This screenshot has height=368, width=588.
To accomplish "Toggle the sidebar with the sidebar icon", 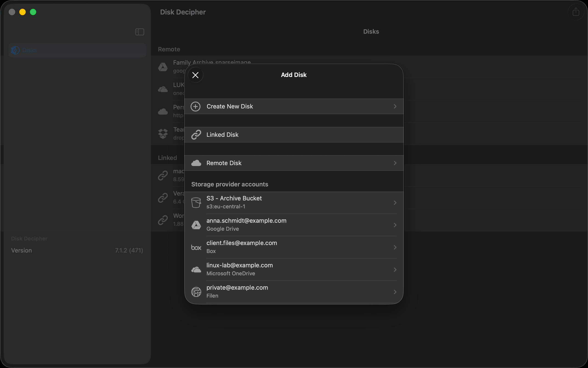I will (140, 32).
